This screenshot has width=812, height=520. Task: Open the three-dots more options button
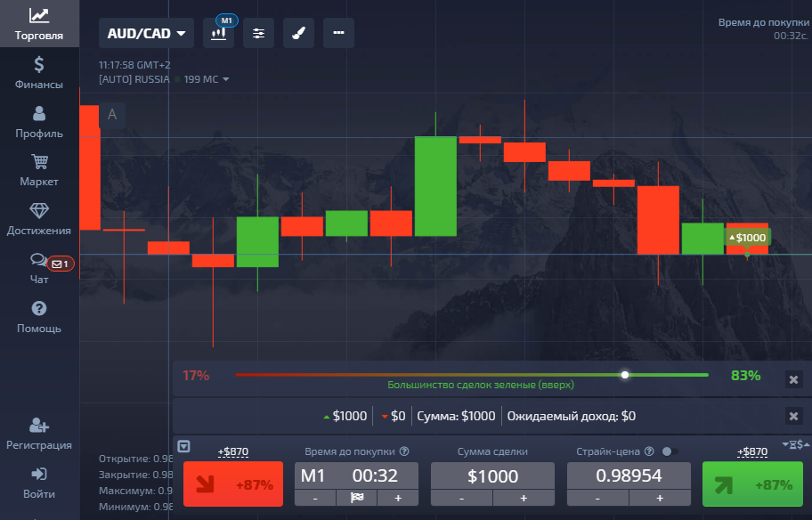coord(338,33)
